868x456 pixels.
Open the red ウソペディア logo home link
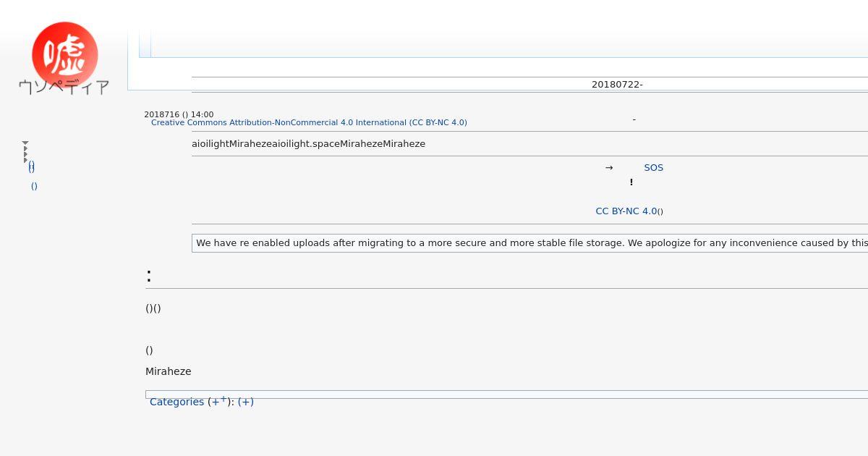[64, 58]
